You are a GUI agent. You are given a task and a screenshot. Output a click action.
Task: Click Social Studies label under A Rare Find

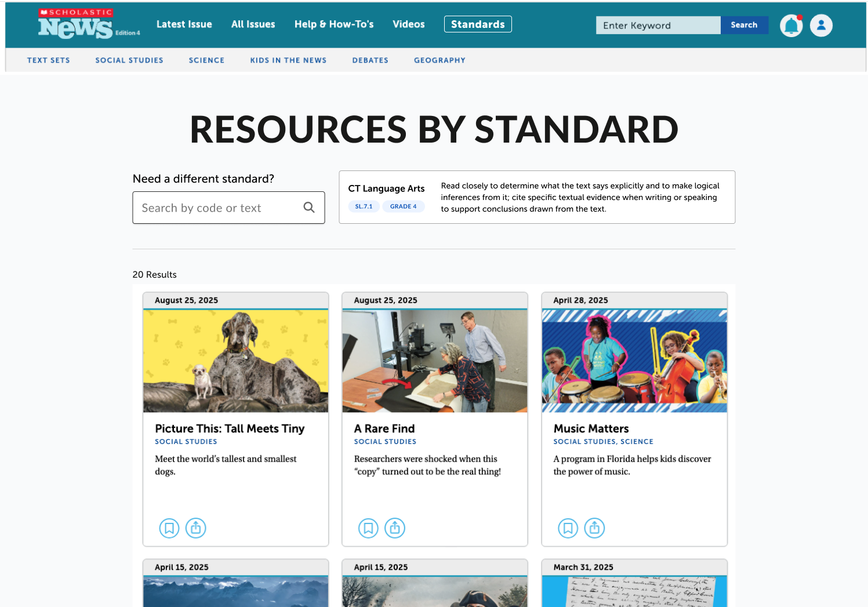tap(385, 442)
